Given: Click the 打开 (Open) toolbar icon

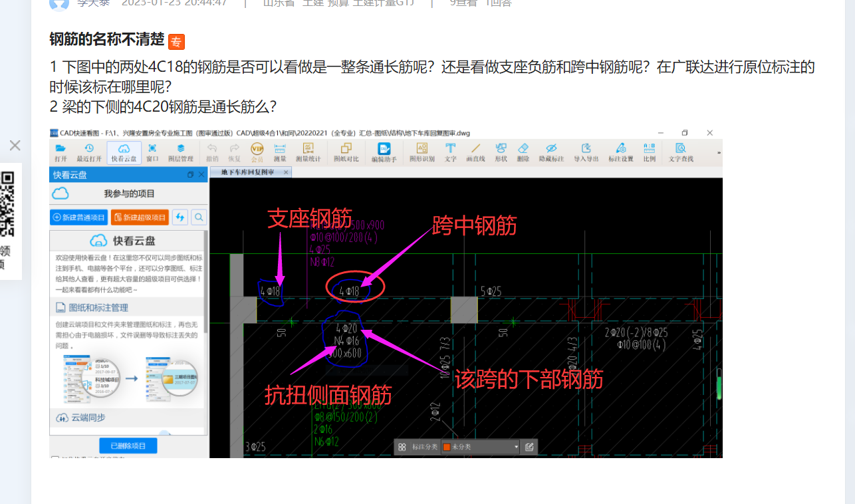Looking at the screenshot, I should point(61,152).
